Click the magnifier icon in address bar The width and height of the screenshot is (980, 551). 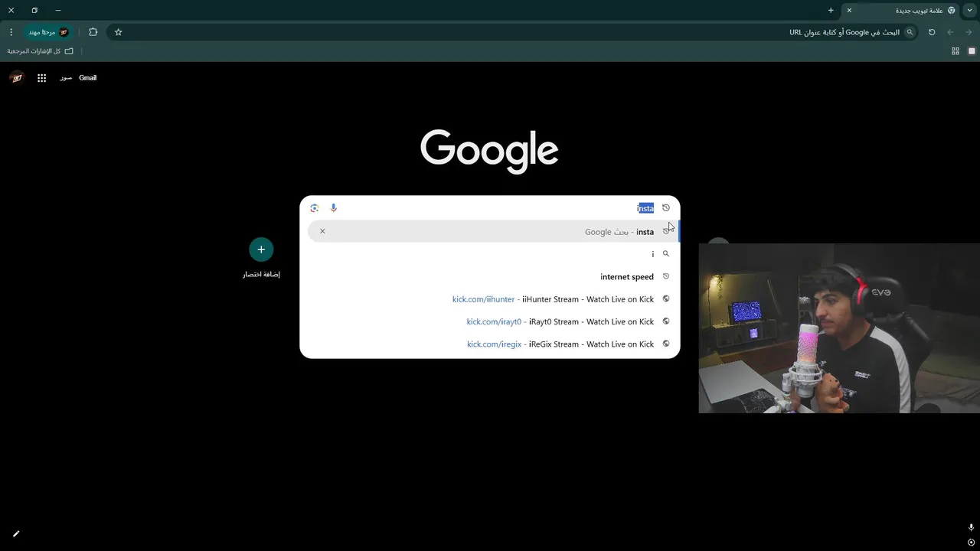pos(910,32)
